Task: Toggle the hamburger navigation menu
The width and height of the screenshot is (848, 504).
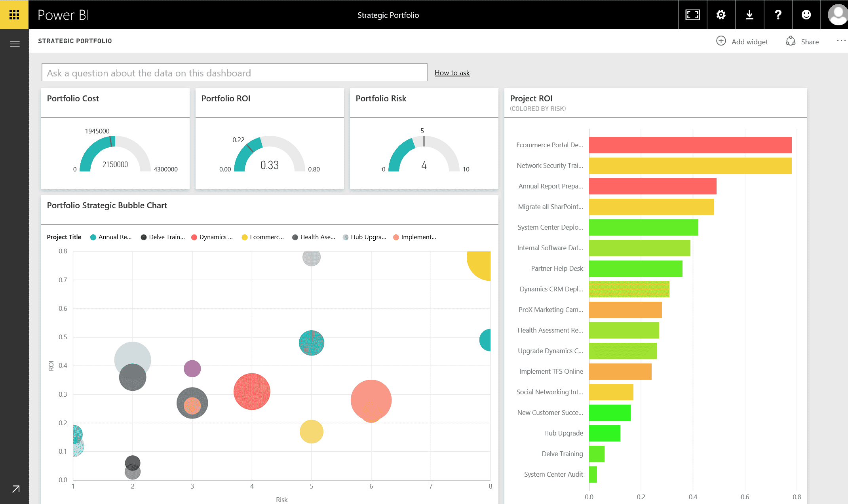Action: [15, 44]
